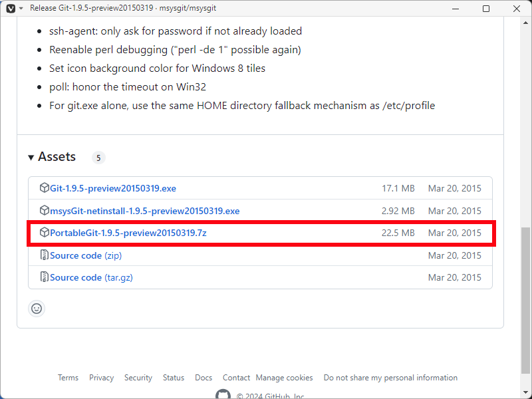Download PortableGit-1.9.5-preview20150319.7z

(x=128, y=233)
